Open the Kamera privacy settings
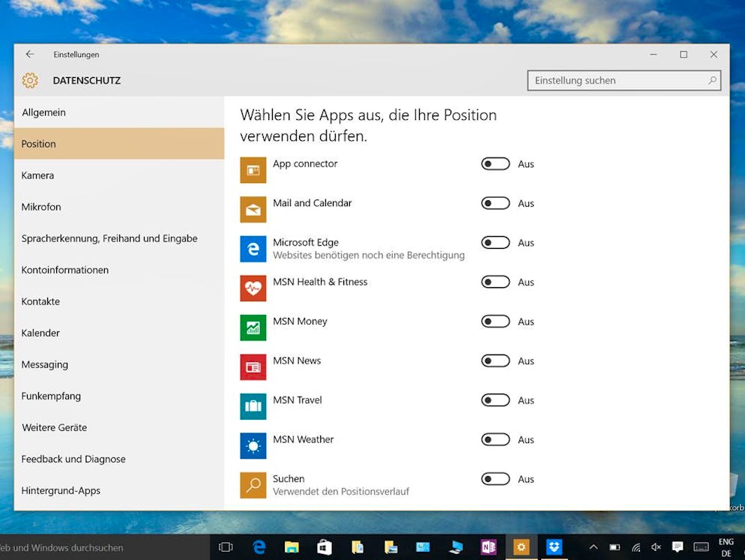This screenshot has height=560, width=745. [119, 175]
